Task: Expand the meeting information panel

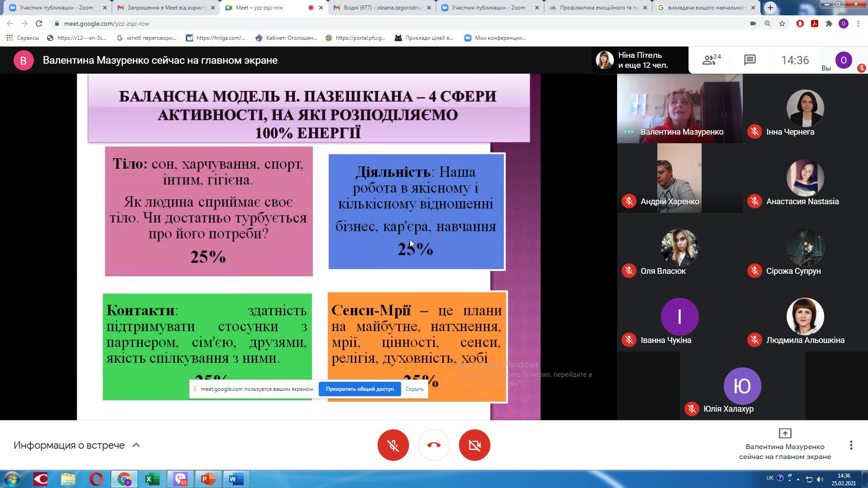Action: (77, 445)
